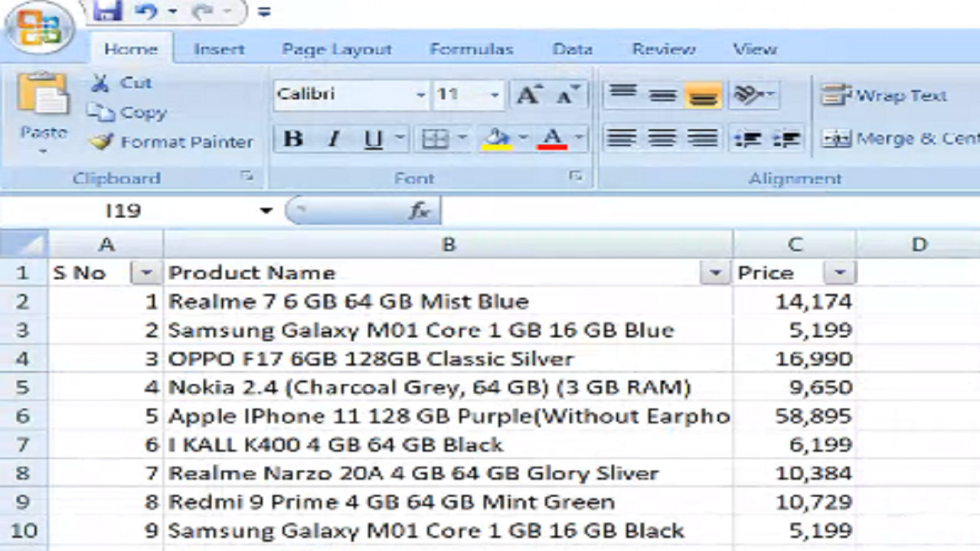Click the Decrease Indent icon
This screenshot has width=980, height=551.
point(747,139)
